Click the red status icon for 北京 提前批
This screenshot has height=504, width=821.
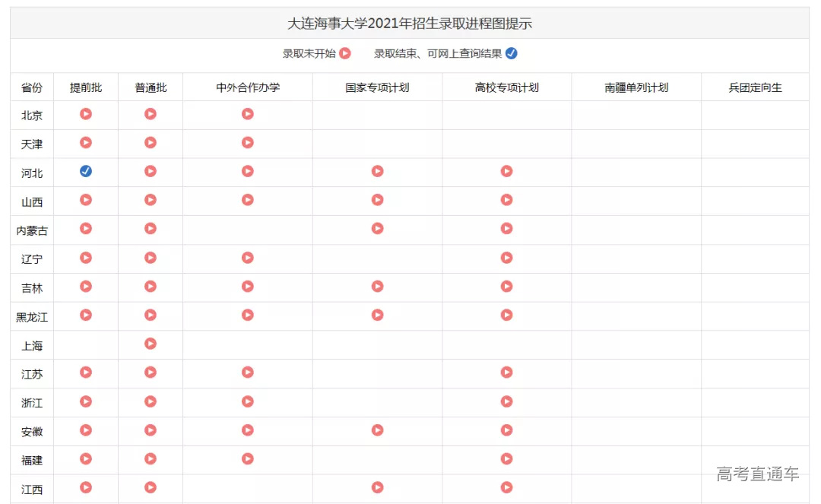[86, 113]
